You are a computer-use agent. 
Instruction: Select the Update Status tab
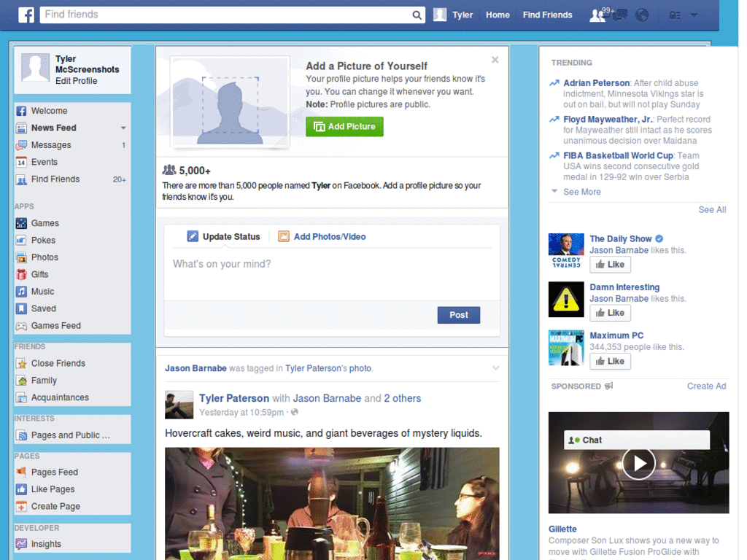223,237
